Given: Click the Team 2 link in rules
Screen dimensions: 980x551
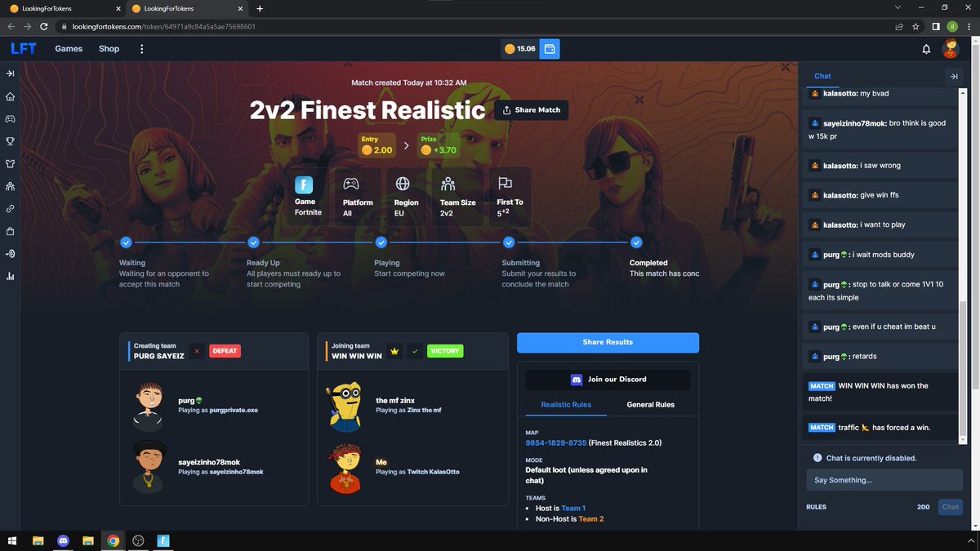Looking at the screenshot, I should (591, 518).
